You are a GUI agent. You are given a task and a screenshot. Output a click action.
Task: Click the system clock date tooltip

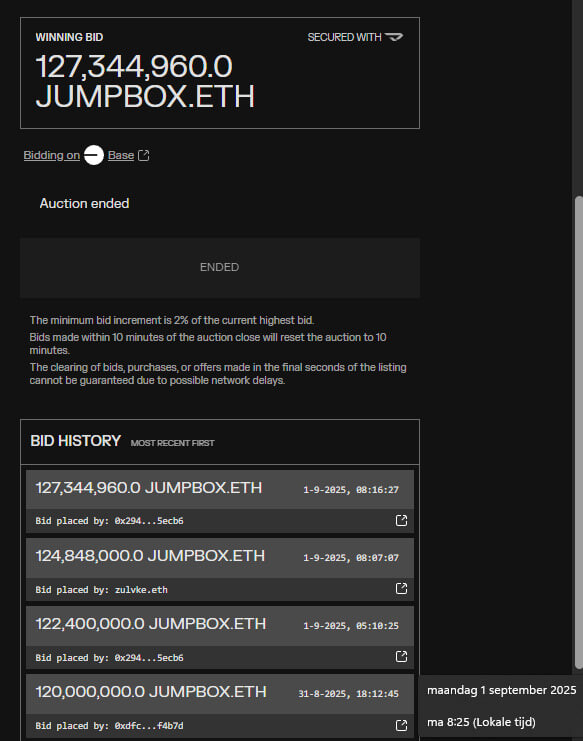pos(501,707)
